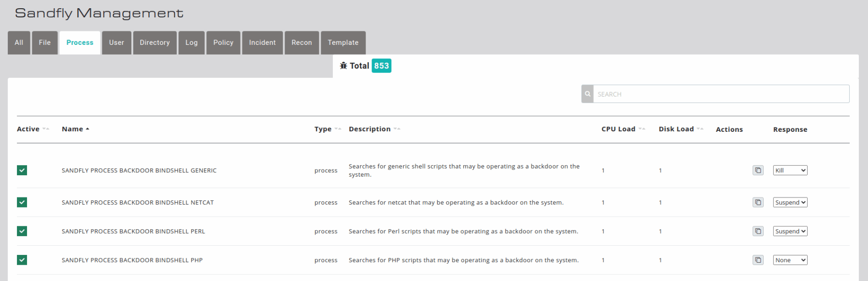The width and height of the screenshot is (868, 281).
Task: Click the 853 total count badge
Action: pos(381,66)
